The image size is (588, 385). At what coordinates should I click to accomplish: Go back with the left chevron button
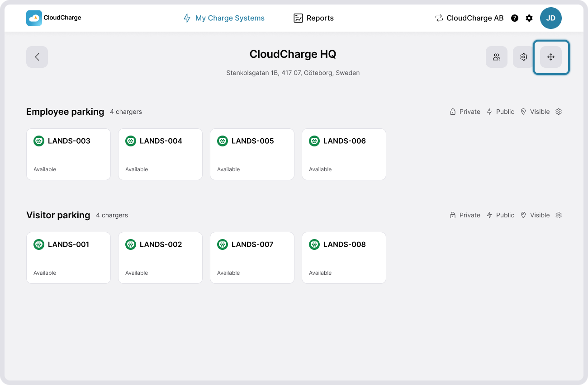(x=37, y=57)
